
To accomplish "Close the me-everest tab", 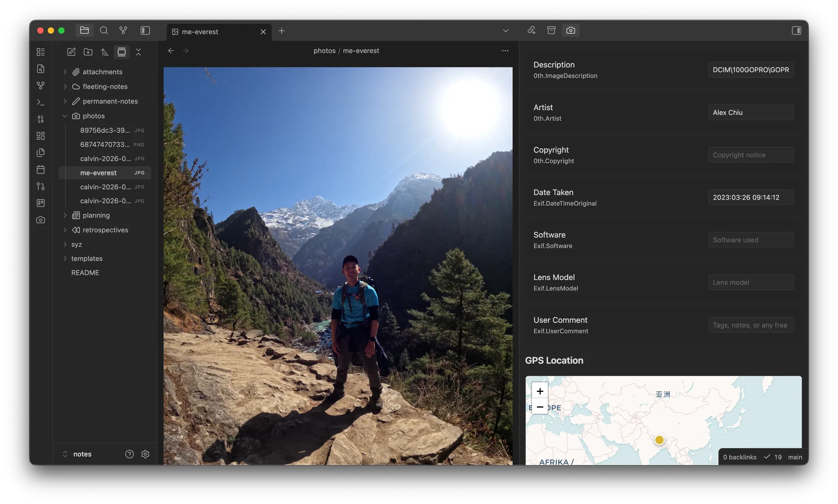I will click(263, 32).
